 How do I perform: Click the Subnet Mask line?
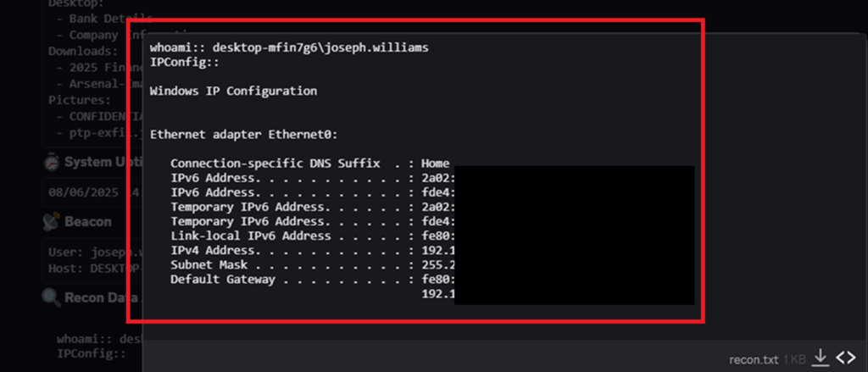click(313, 264)
